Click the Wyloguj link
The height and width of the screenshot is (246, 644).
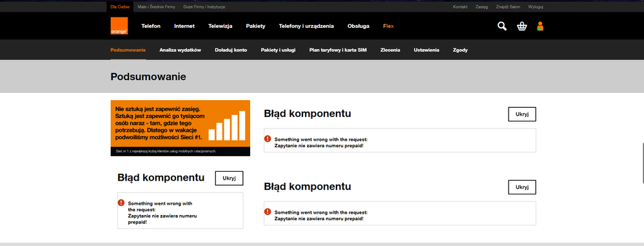coord(536,7)
